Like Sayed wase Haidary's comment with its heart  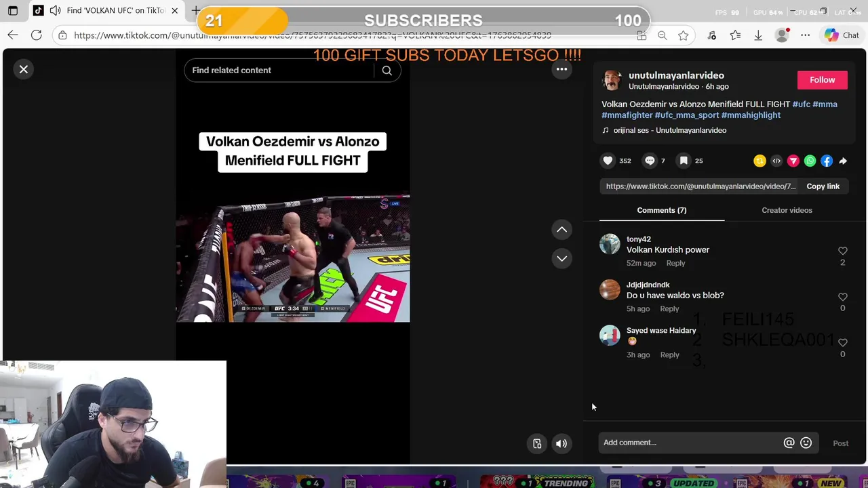coord(843,342)
